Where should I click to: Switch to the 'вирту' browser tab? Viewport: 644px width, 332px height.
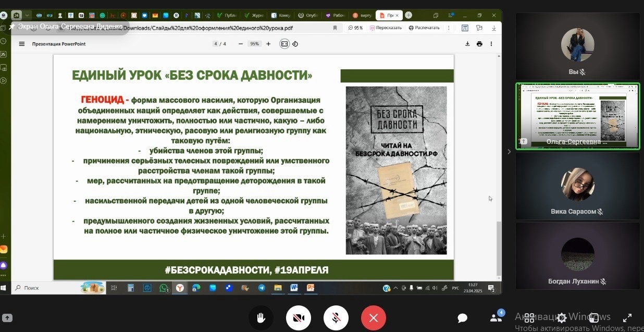[x=362, y=15]
